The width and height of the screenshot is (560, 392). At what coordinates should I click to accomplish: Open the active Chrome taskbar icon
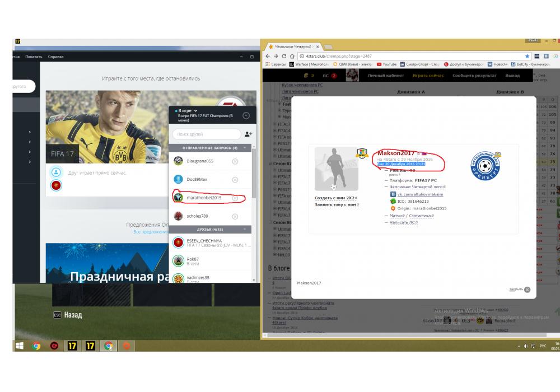[x=109, y=346]
